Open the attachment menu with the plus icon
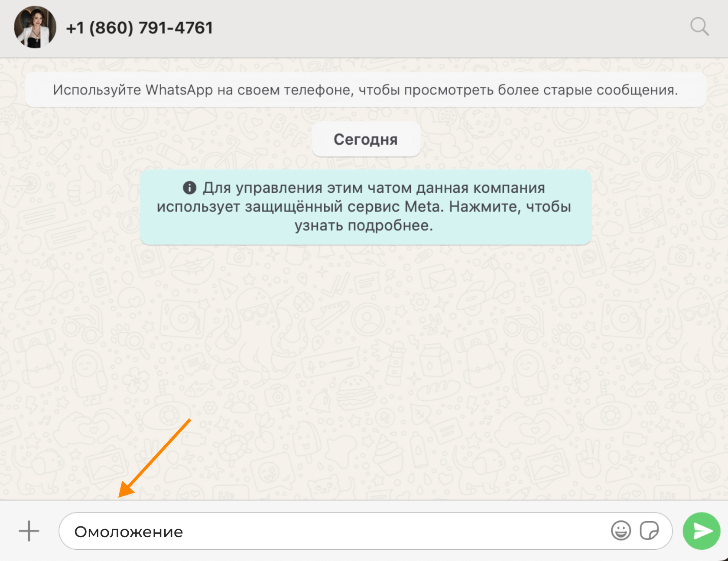 coord(29,531)
